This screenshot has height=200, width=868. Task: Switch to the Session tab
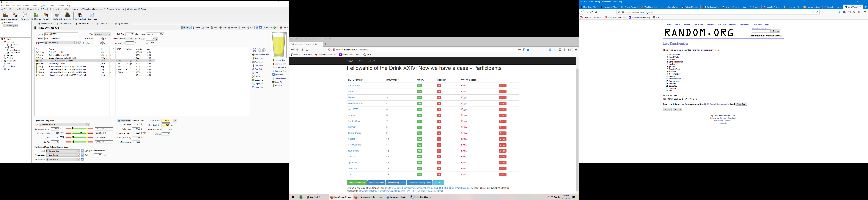click(x=233, y=28)
